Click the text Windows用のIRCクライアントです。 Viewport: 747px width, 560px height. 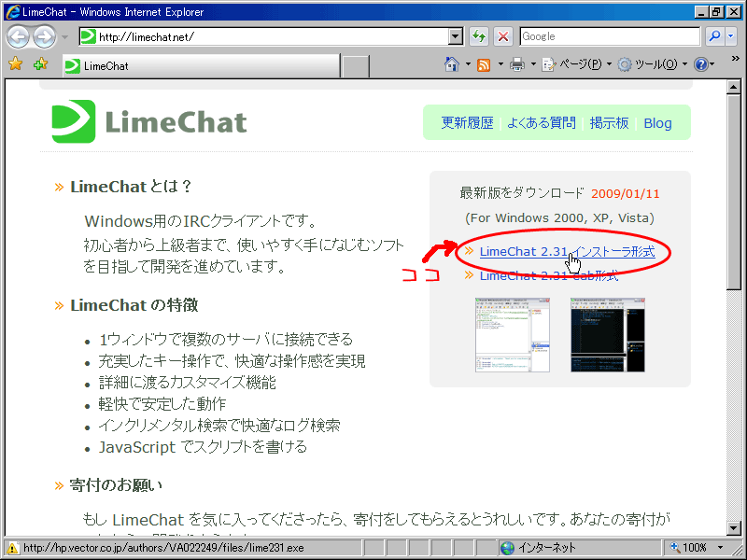[201, 221]
